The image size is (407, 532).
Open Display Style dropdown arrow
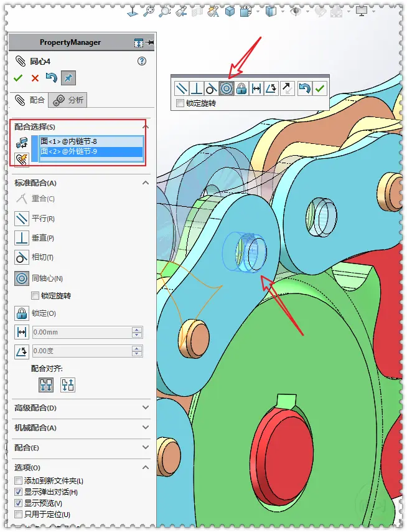283,12
